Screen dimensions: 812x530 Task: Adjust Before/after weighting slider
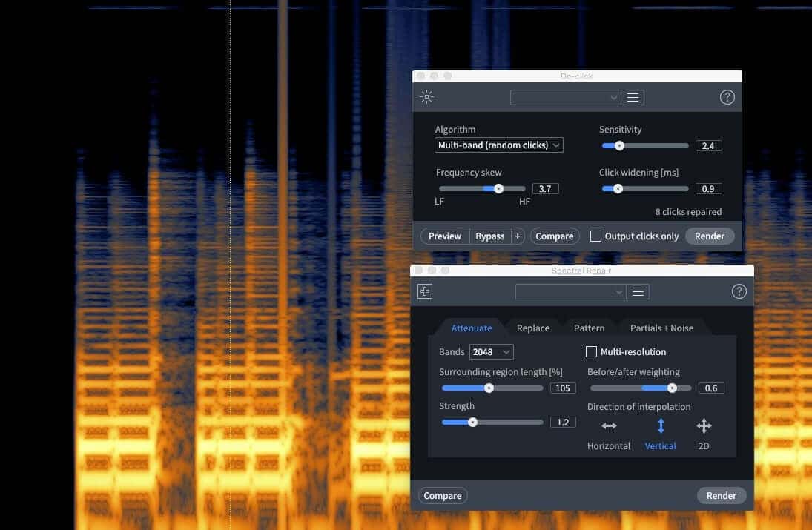tap(641, 388)
